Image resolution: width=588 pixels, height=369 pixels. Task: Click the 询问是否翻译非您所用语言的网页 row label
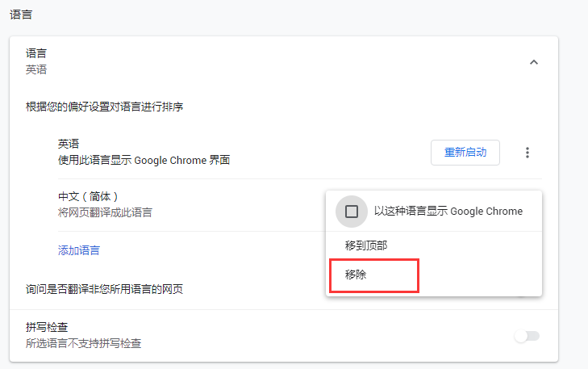click(x=109, y=289)
